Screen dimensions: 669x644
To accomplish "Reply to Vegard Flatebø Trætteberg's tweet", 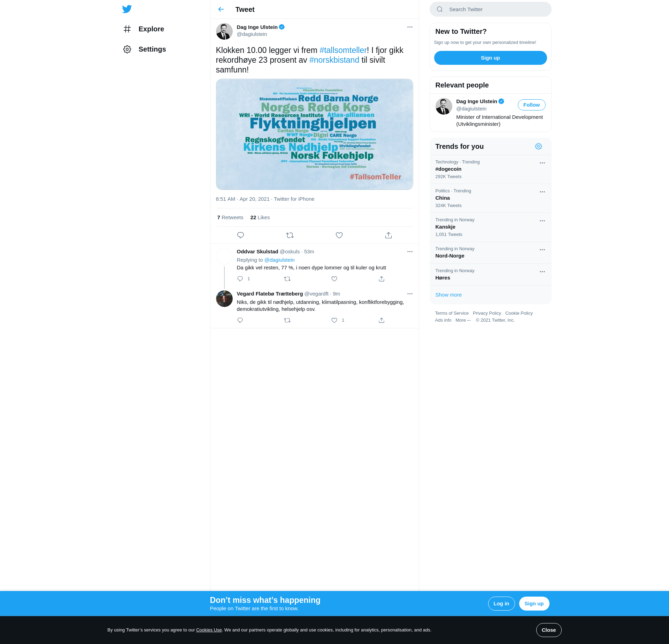I will [240, 320].
